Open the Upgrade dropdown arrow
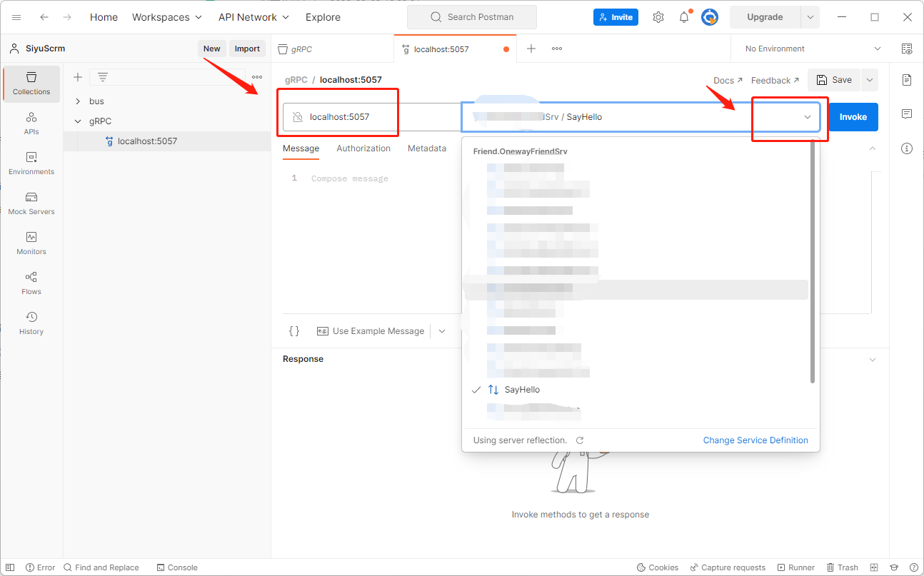This screenshot has width=924, height=576. click(x=810, y=17)
